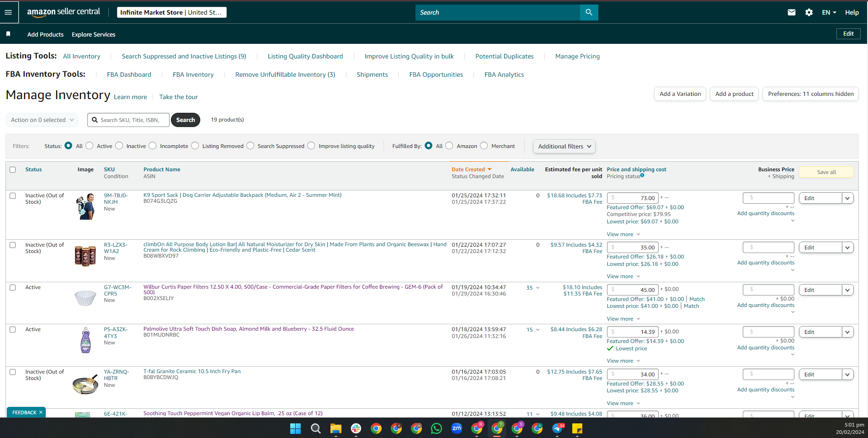Open WhatsApp from the taskbar

point(437,428)
